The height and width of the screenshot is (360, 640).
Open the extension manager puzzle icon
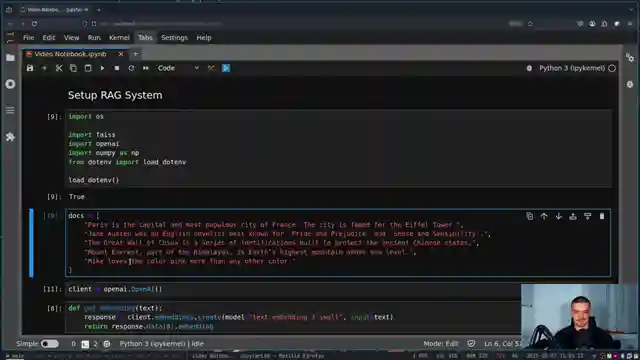10,137
